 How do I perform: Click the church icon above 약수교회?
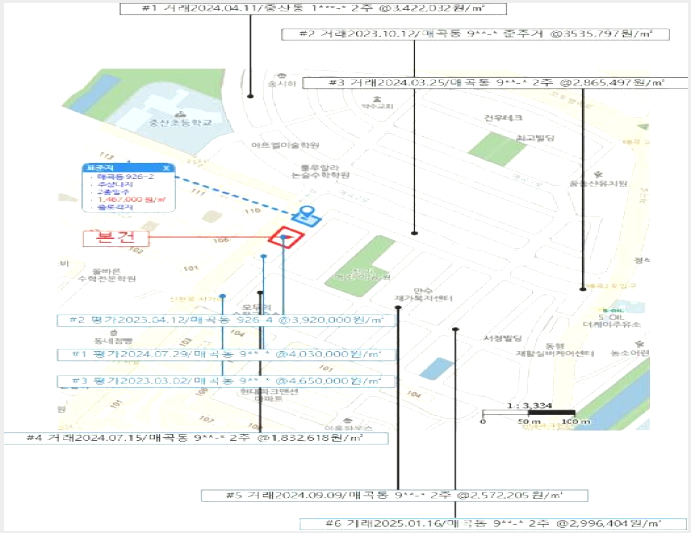point(377,98)
